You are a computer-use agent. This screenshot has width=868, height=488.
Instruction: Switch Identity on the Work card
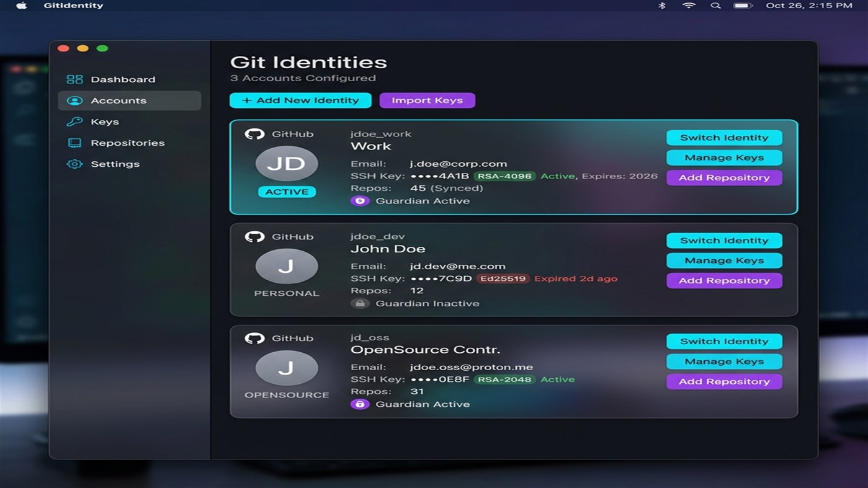pos(724,138)
